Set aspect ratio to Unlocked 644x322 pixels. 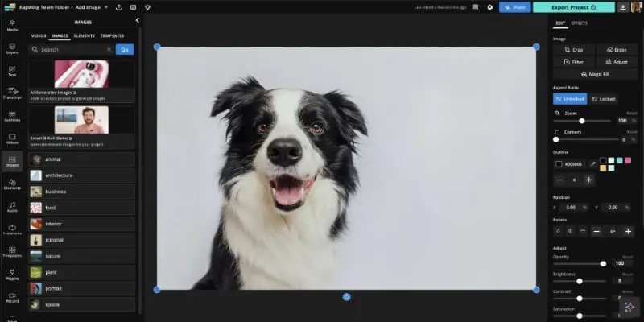point(570,99)
